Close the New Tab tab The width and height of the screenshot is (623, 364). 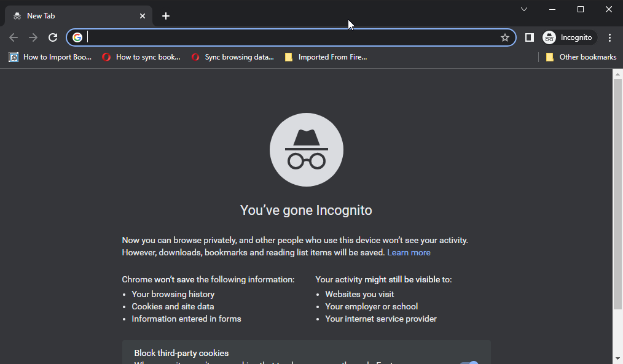pos(143,16)
